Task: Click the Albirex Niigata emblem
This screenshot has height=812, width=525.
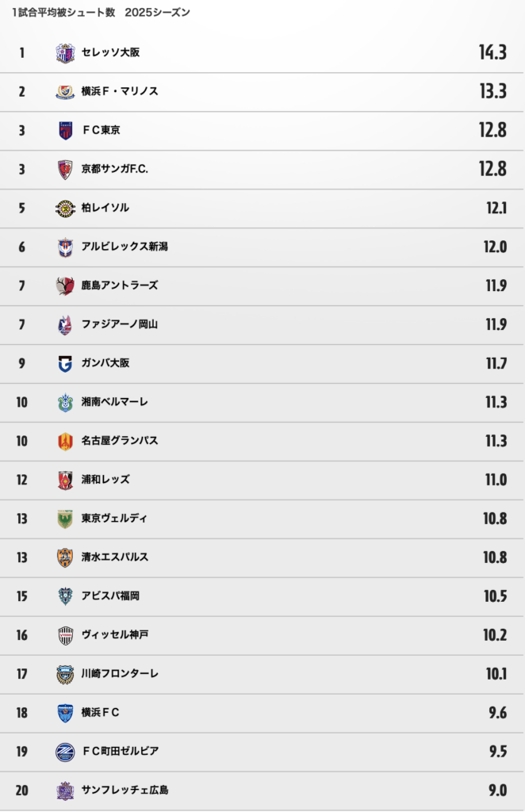Action: point(65,247)
